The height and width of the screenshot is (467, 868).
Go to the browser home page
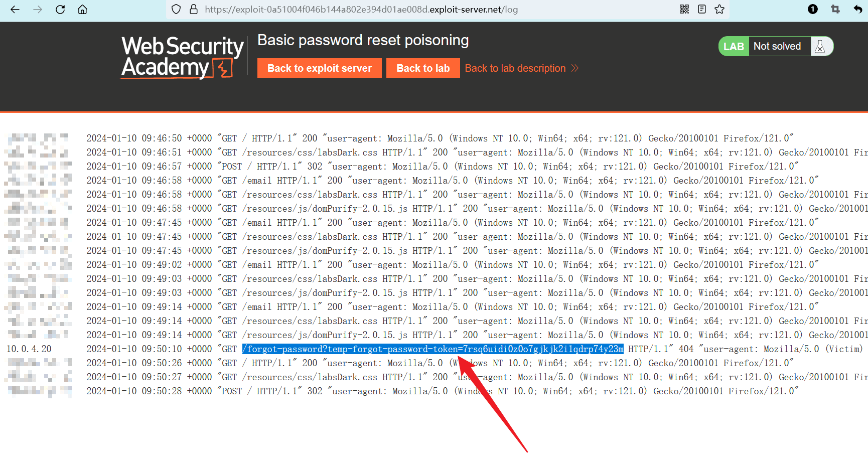(x=83, y=10)
